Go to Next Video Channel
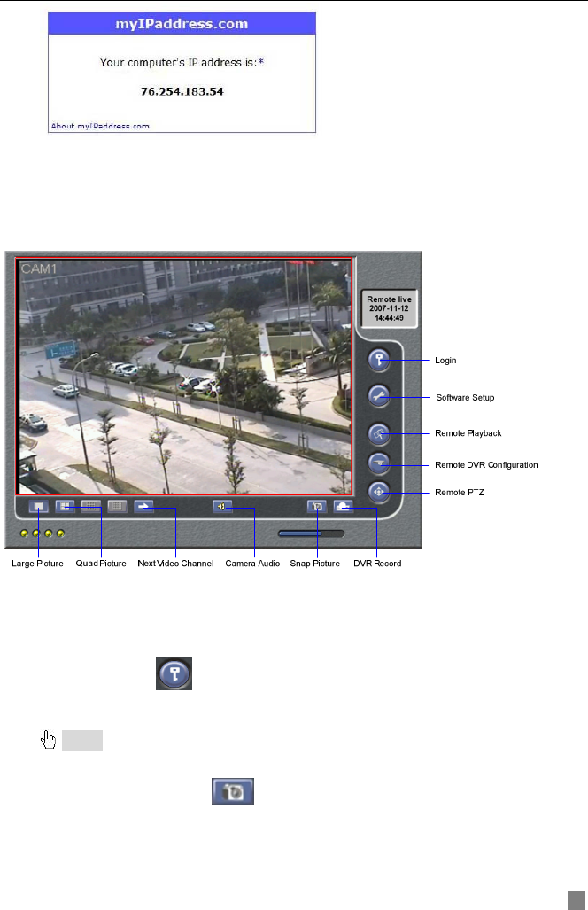 coord(144,507)
